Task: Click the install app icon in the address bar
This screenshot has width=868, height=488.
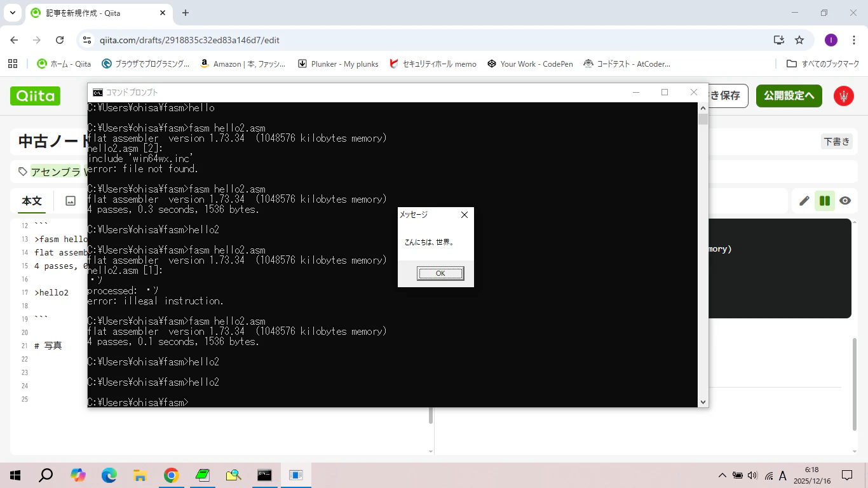Action: point(779,40)
